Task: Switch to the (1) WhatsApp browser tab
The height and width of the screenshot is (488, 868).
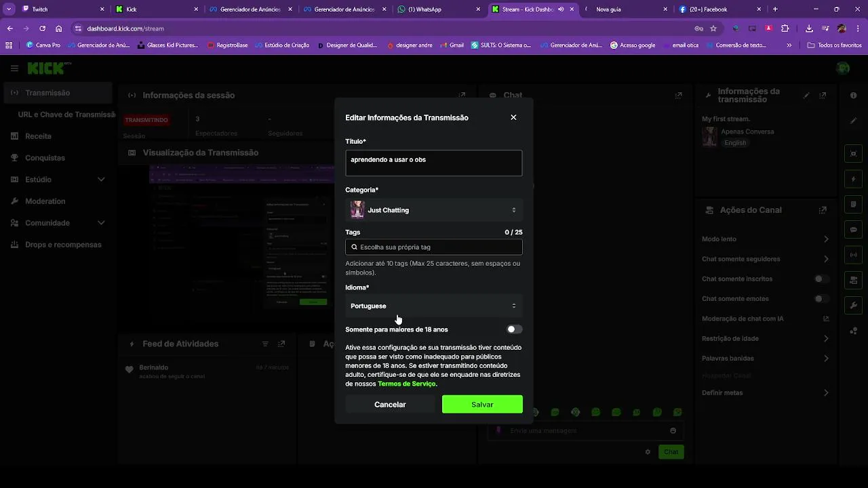Action: 439,9
